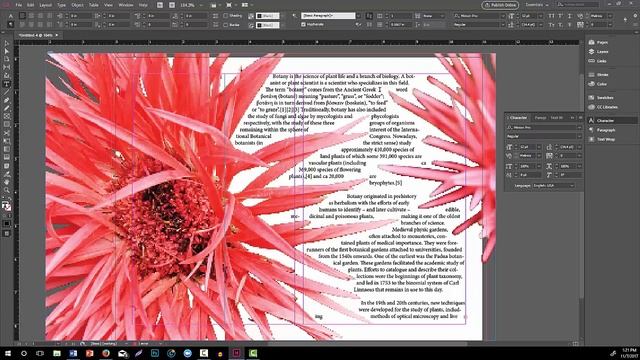640x360 pixels.
Task: Switch to Character Formatting Controls
Action: [x=11, y=16]
